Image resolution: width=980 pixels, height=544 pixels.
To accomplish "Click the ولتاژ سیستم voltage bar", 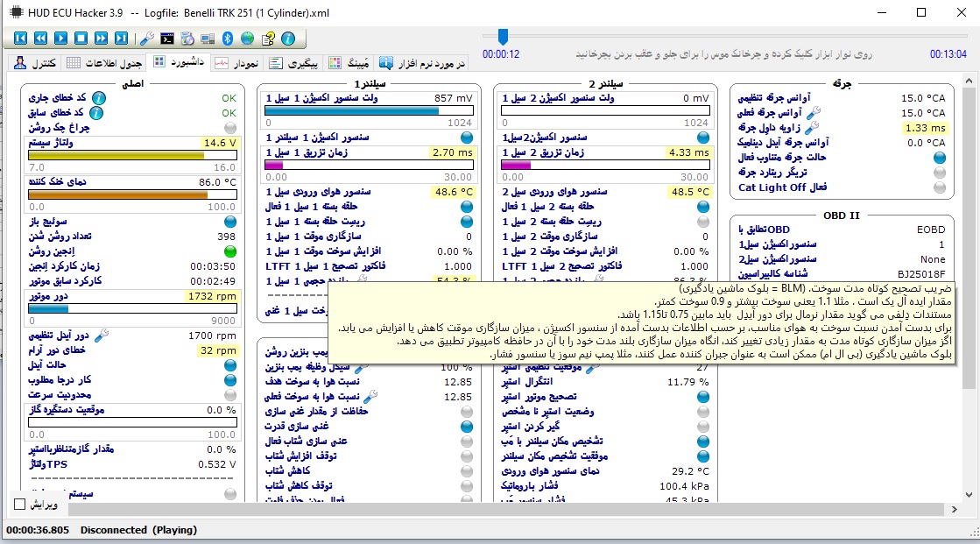I will tap(132, 156).
